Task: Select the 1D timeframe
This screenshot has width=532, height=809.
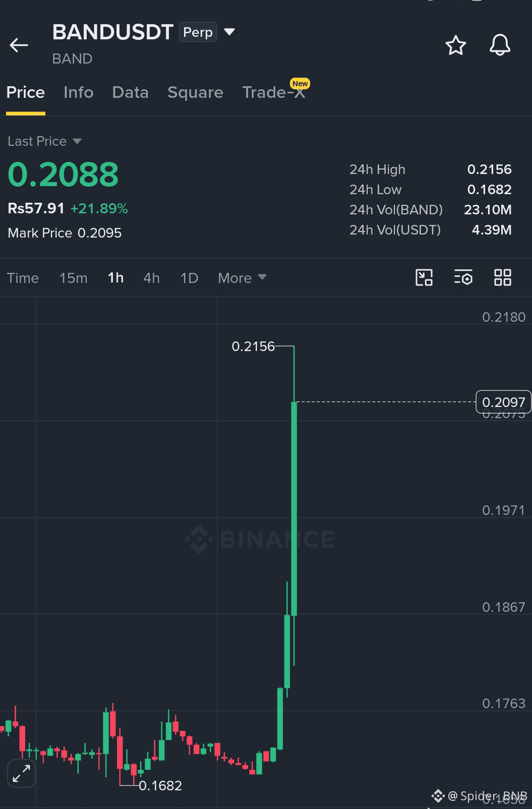Action: (189, 278)
